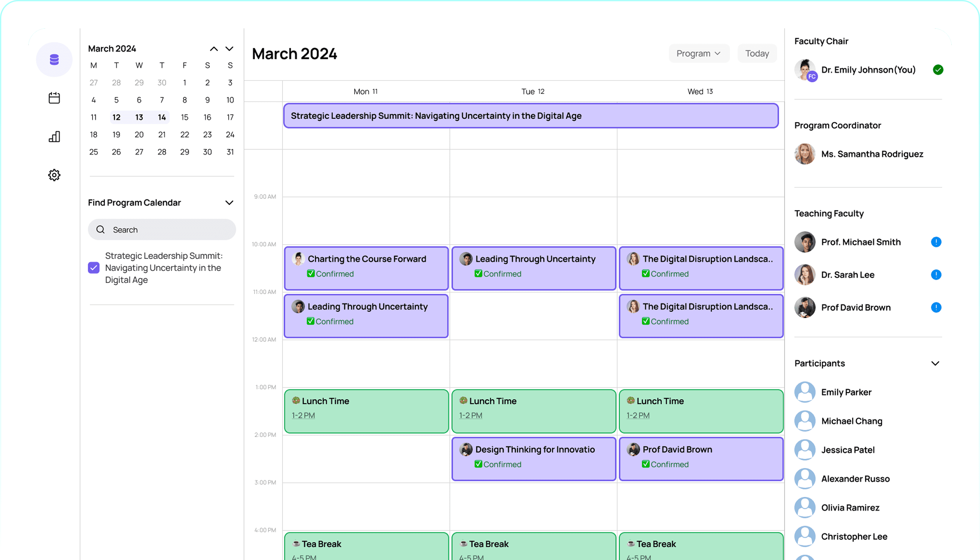Click the Tue 12 column header
This screenshot has width=980, height=560.
532,91
